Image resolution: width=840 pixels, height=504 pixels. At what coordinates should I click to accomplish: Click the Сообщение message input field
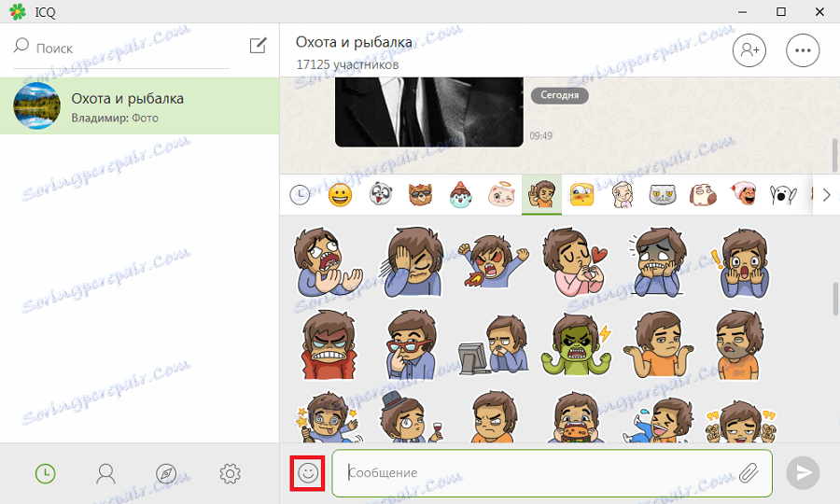pyautogui.click(x=552, y=473)
